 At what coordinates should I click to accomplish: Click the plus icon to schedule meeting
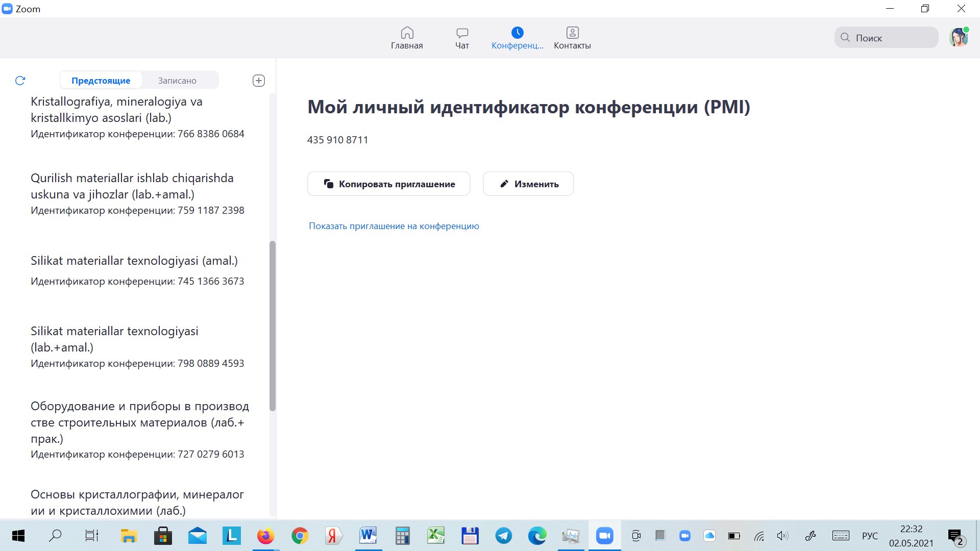[x=259, y=81]
